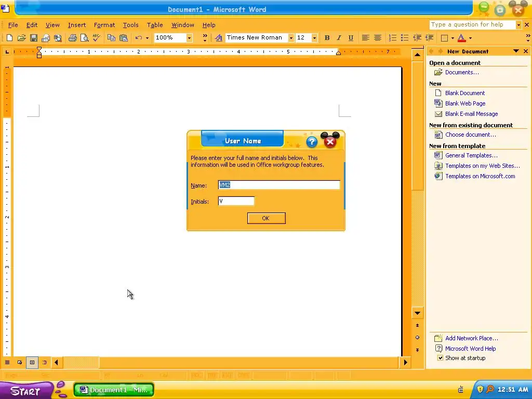Image resolution: width=532 pixels, height=399 pixels.
Task: Click the New Blank Document toolbar icon
Action: coord(9,37)
